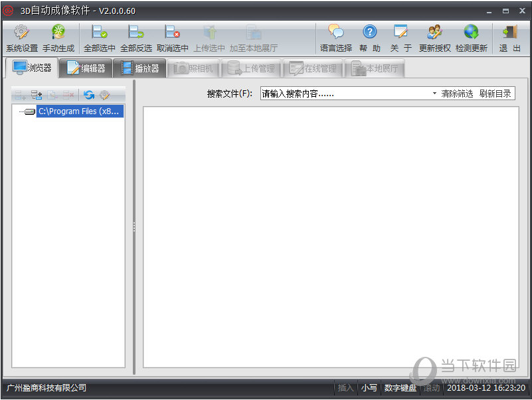Click 加至本地展厅 add to local gallery

254,38
